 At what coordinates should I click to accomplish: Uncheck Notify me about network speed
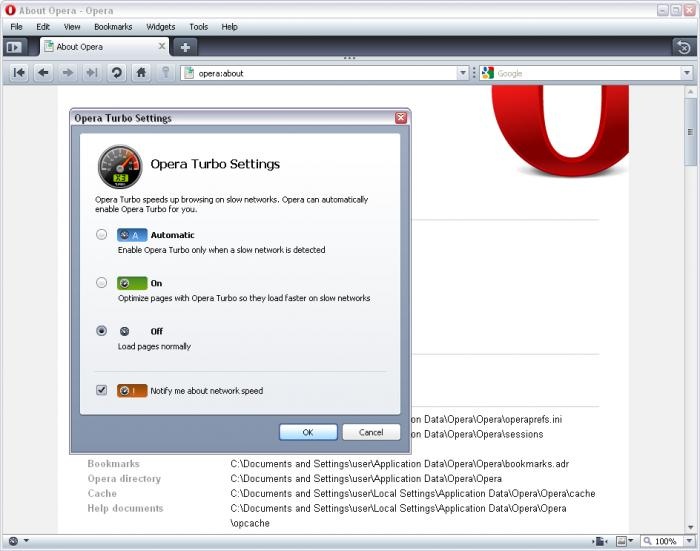[102, 390]
